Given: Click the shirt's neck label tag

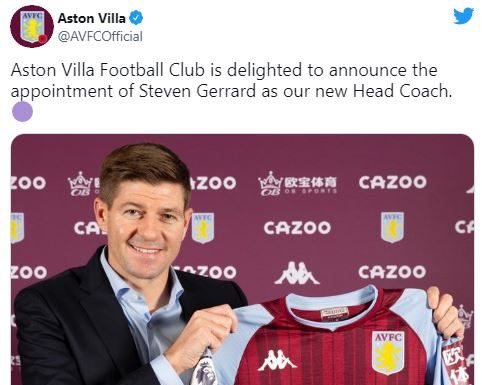Looking at the screenshot, I should pyautogui.click(x=334, y=313).
